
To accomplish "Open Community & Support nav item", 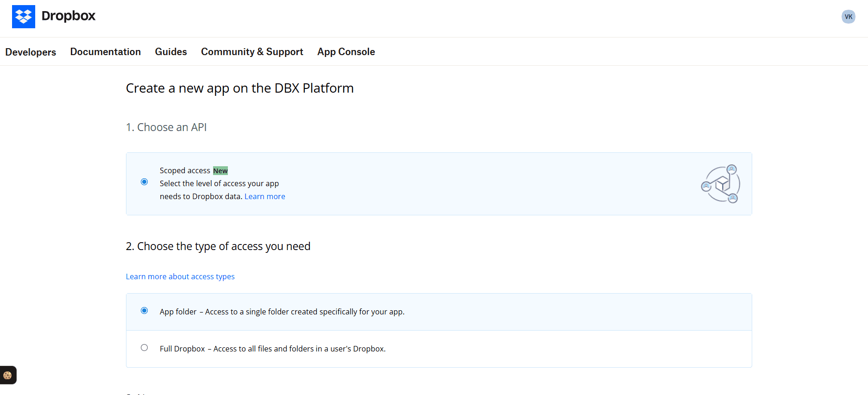I will pos(252,52).
